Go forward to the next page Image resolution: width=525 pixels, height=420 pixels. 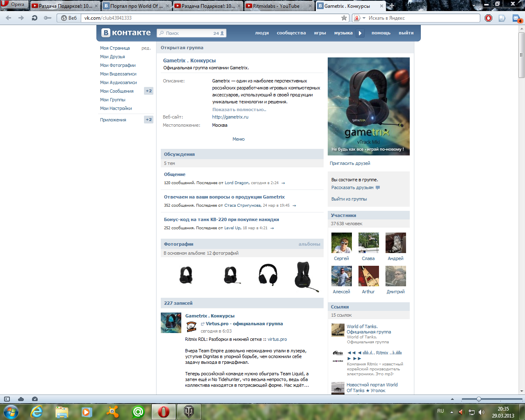pyautogui.click(x=21, y=18)
